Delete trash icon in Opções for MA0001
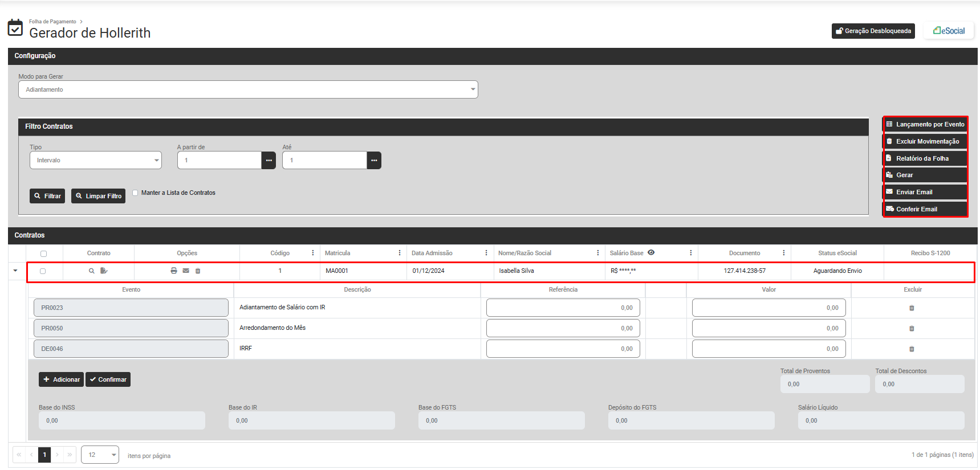This screenshot has height=470, width=980. 198,271
